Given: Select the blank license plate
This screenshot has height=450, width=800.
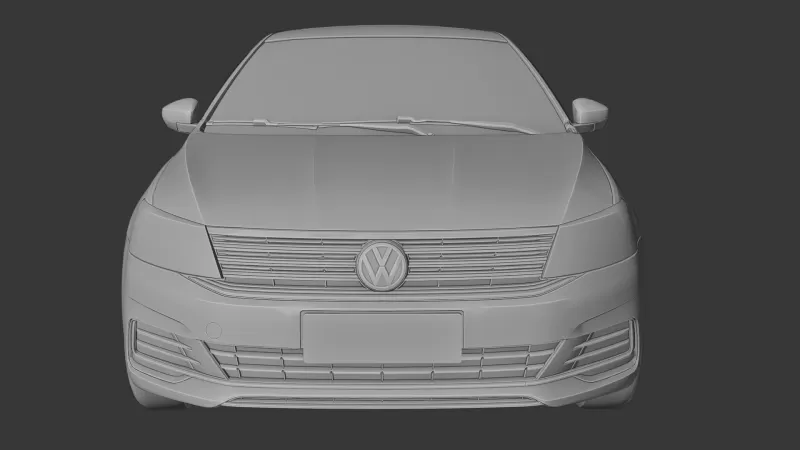Looking at the screenshot, I should pos(382,337).
